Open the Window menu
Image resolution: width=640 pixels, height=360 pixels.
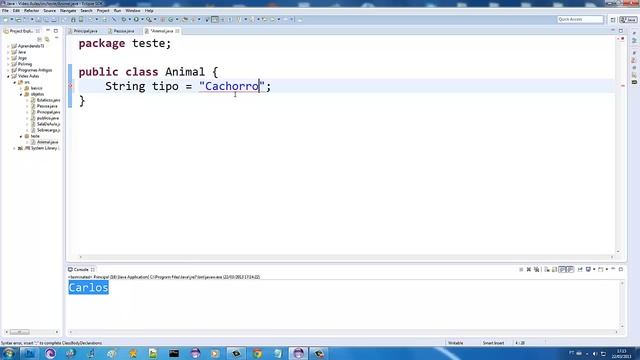click(133, 11)
